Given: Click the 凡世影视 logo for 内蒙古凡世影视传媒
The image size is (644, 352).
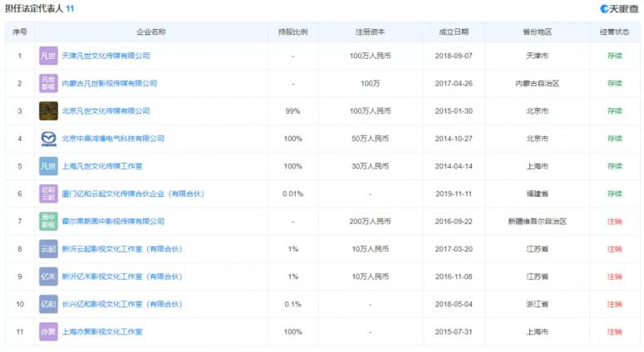Looking at the screenshot, I should pos(48,83).
